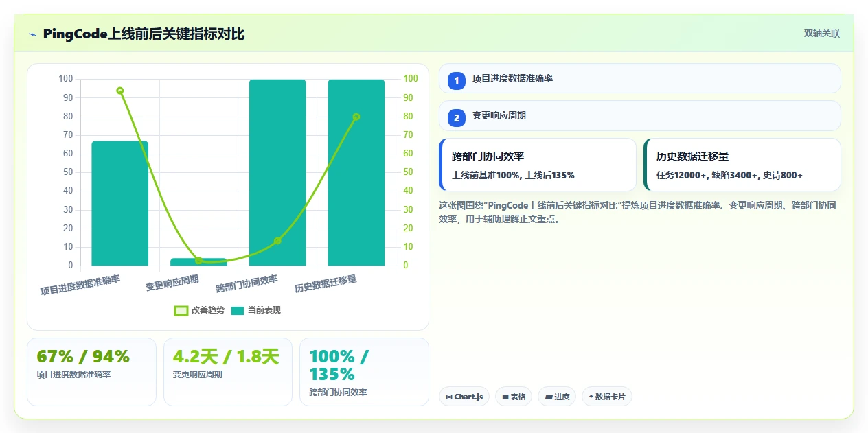Select the 变更响应周期 list item
This screenshot has width=868, height=433.
[x=639, y=115]
